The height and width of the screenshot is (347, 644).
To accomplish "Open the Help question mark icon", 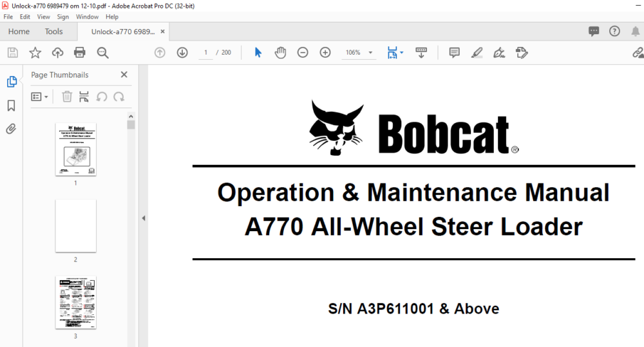I will click(x=614, y=31).
